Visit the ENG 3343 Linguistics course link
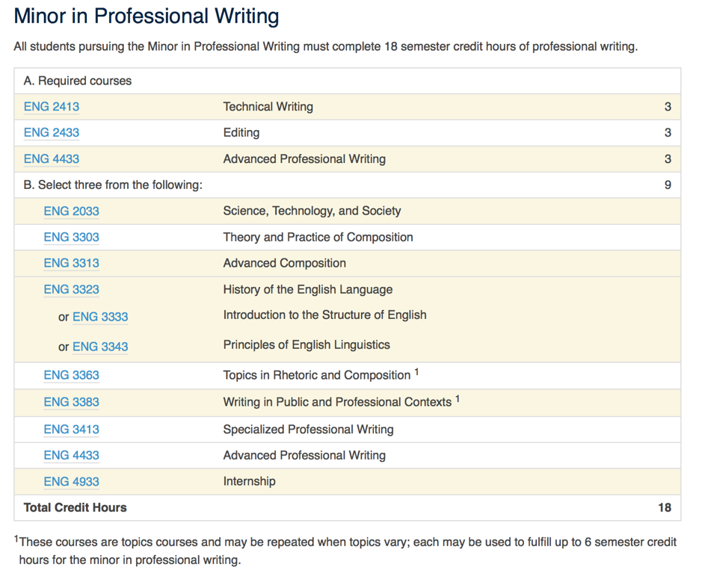Screen dimensions: 702x588 100,347
